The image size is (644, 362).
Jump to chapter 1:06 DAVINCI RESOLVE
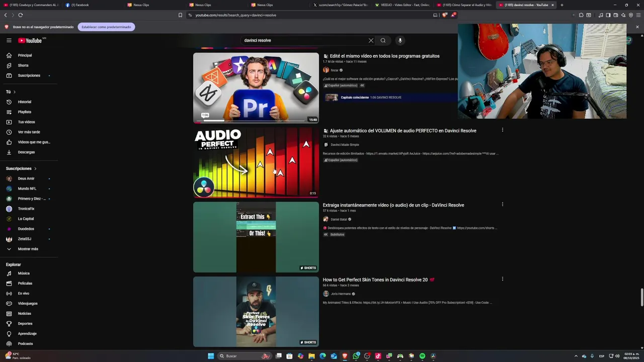[371, 98]
